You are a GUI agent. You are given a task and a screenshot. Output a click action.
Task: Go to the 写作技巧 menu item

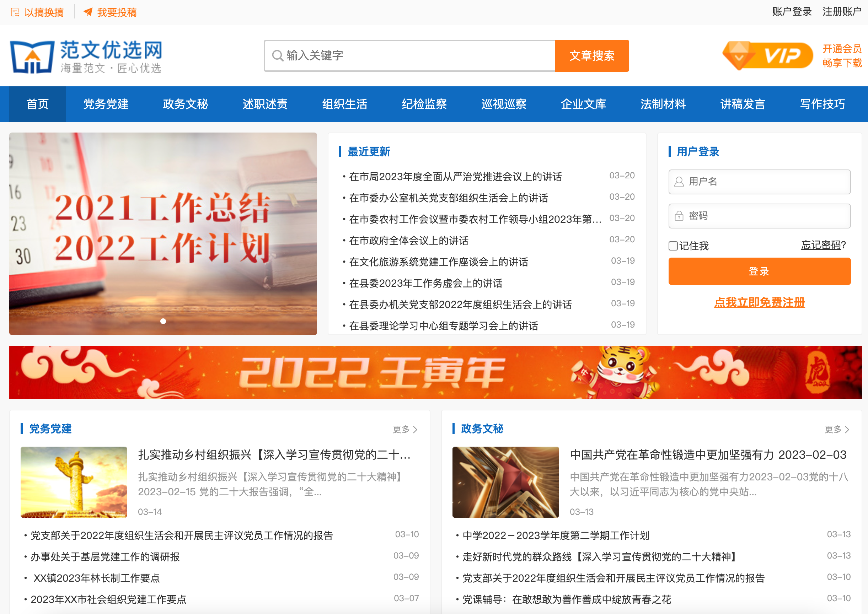[x=822, y=104]
